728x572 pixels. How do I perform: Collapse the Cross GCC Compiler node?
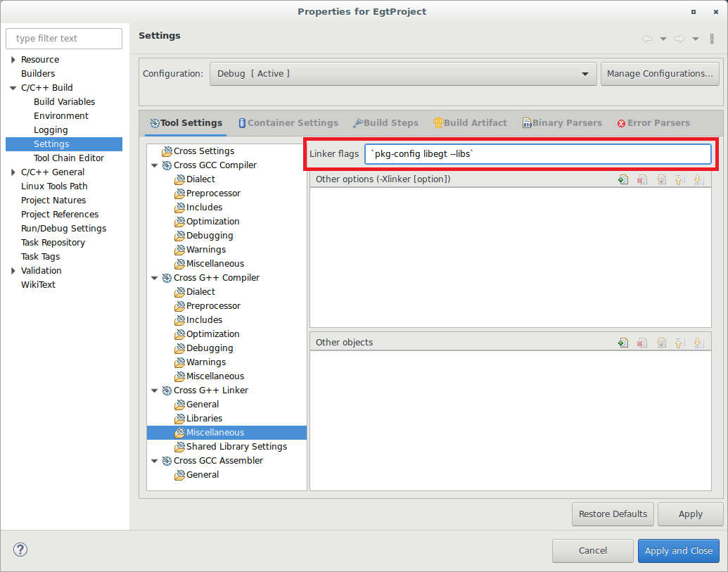154,165
